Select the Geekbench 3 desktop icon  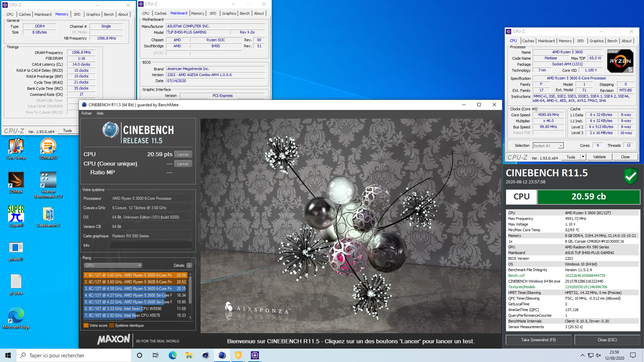48,217
